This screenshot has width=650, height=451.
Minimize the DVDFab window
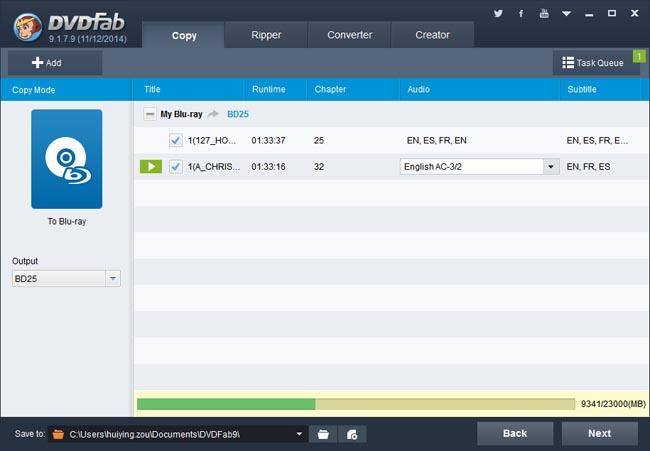(x=589, y=15)
